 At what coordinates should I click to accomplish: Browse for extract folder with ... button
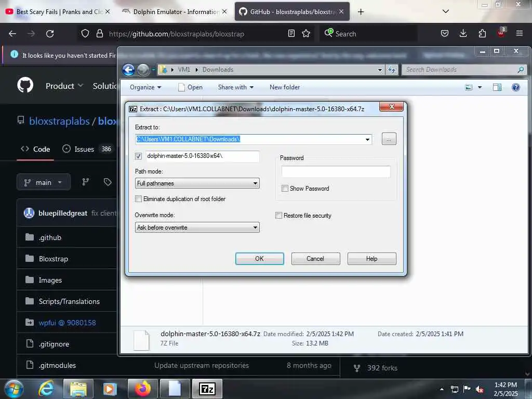coord(389,139)
